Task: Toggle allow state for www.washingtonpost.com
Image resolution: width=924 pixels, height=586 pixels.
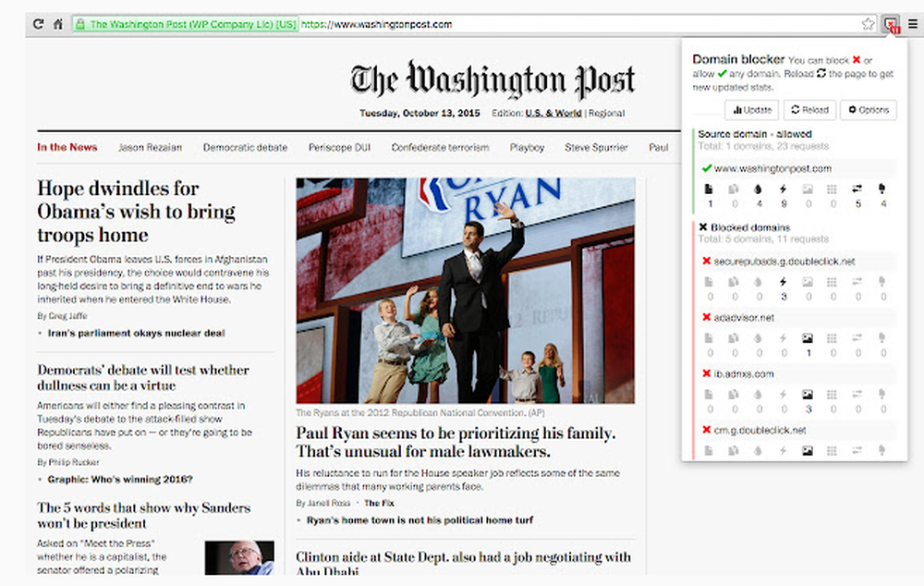Action: click(707, 168)
